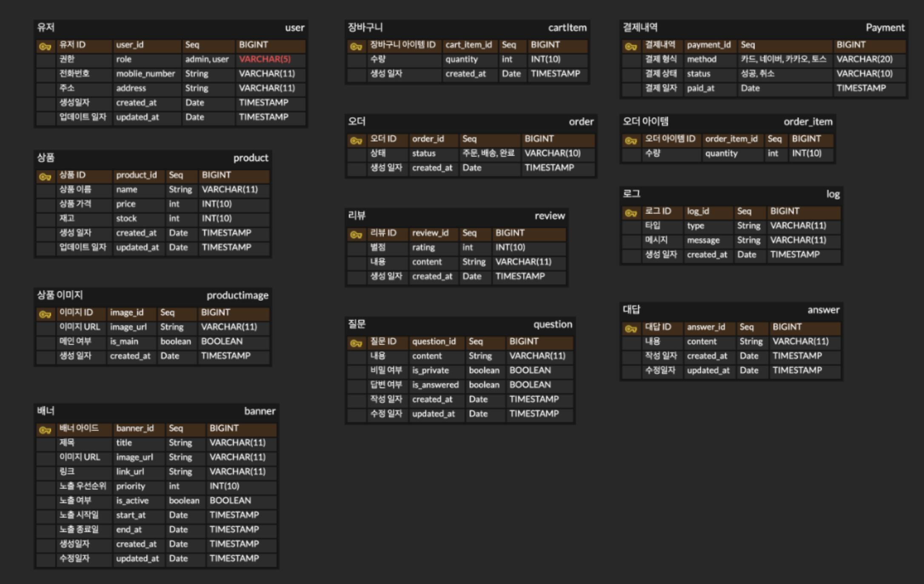The height and width of the screenshot is (584, 924).
Task: Click the key icon next to cart_item_id
Action: coord(356,46)
